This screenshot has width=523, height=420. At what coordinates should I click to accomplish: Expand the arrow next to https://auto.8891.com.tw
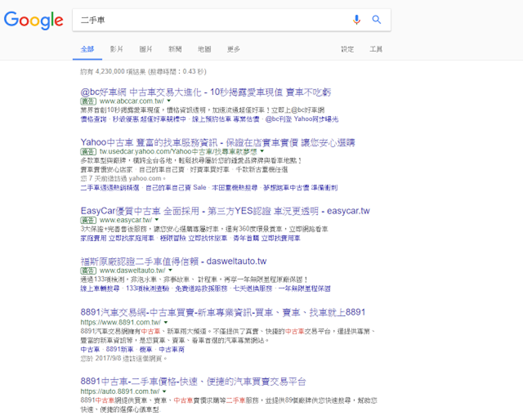[x=165, y=391]
